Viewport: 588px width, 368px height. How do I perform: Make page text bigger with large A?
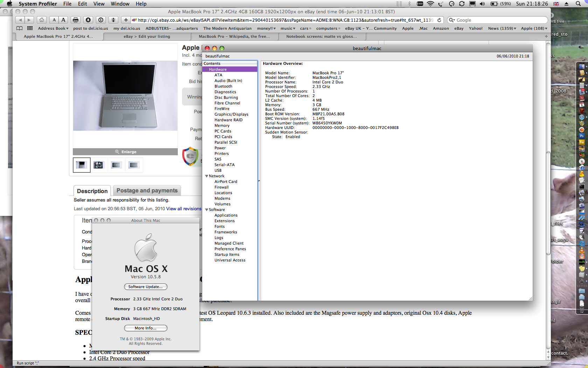coord(63,20)
